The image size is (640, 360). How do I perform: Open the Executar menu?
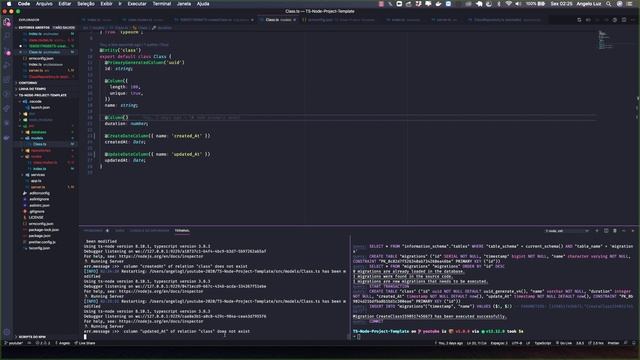pos(137,4)
